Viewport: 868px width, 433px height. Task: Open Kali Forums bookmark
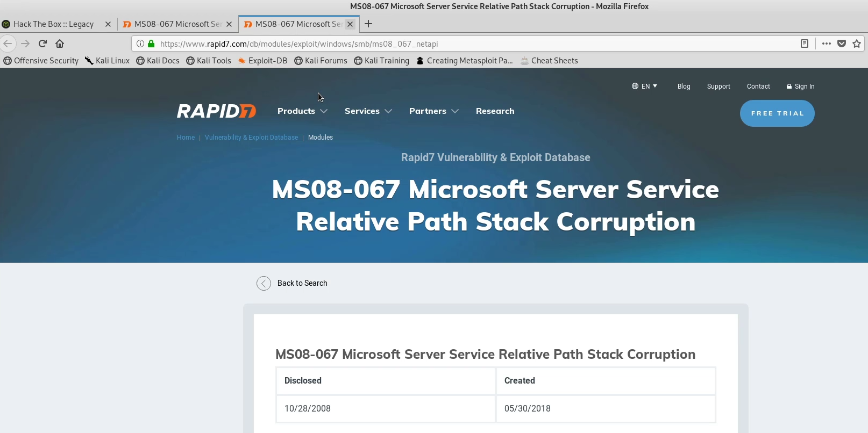click(x=321, y=61)
